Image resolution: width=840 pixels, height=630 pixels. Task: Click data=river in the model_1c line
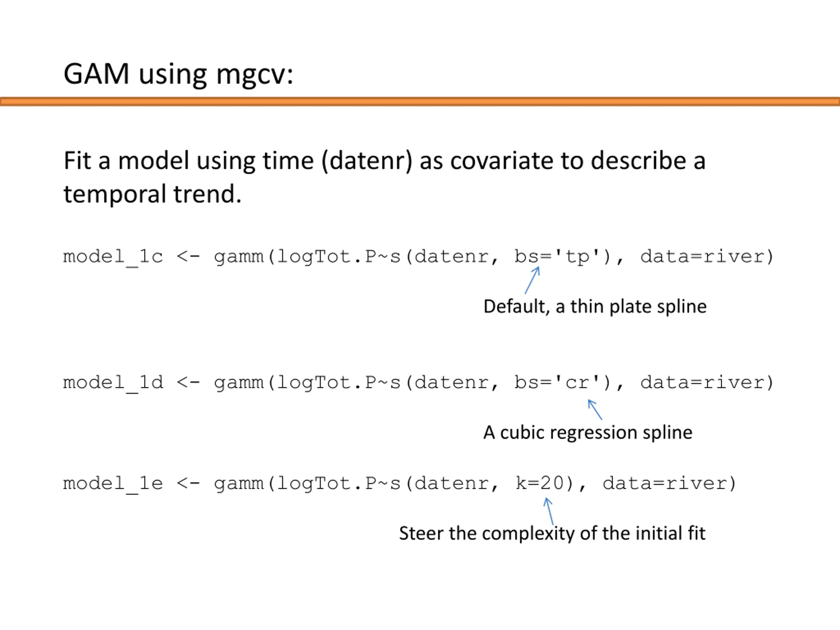pos(706,257)
